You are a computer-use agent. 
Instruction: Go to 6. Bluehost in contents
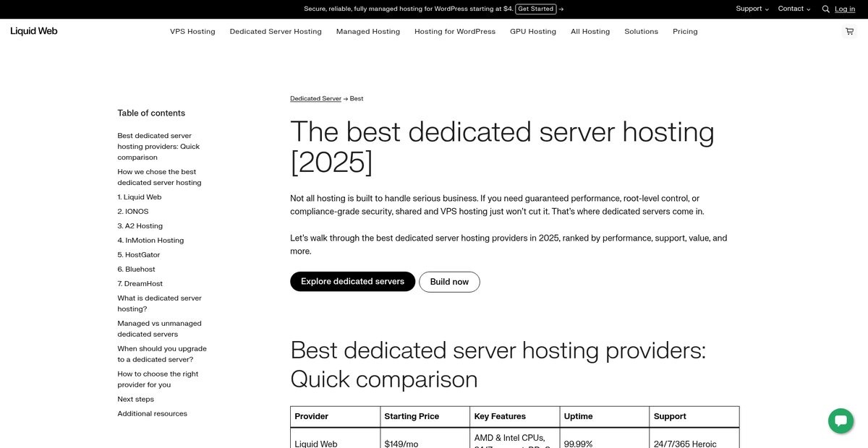pyautogui.click(x=136, y=270)
